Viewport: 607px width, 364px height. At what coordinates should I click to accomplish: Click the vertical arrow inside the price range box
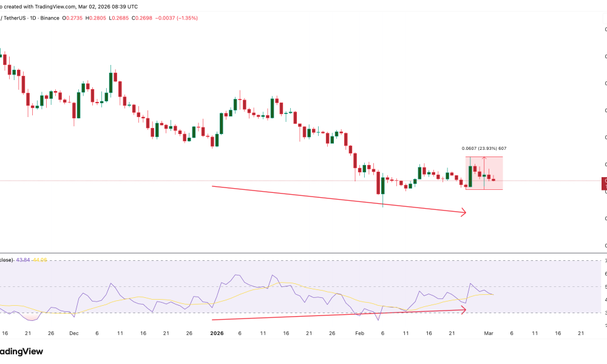(x=484, y=173)
